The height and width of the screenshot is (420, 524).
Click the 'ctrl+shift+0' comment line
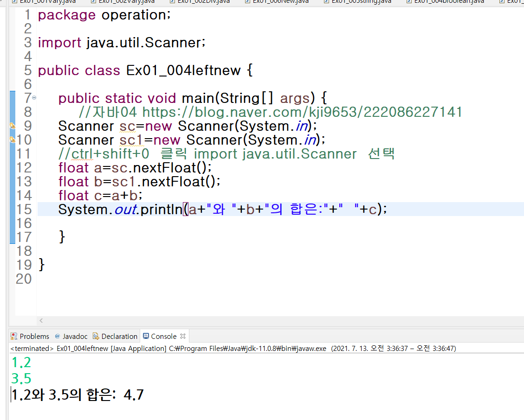(x=226, y=154)
